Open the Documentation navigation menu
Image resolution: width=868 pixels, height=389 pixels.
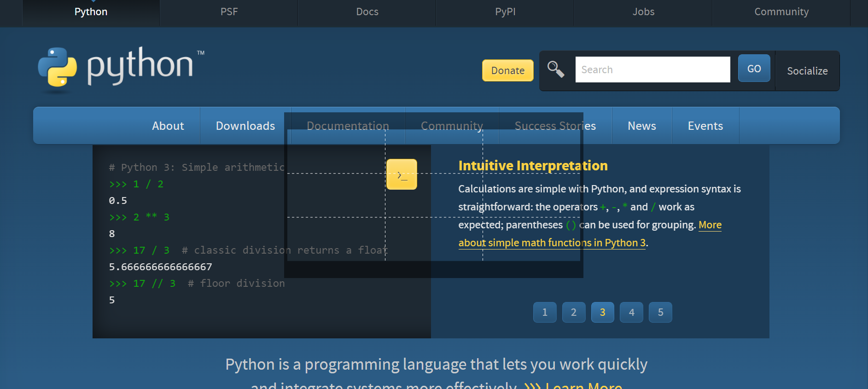[348, 126]
